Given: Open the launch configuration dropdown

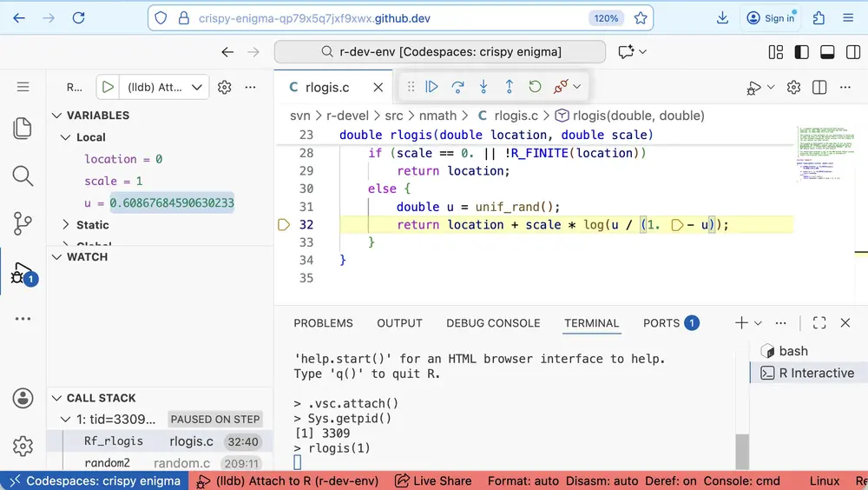Looking at the screenshot, I should coord(198,87).
